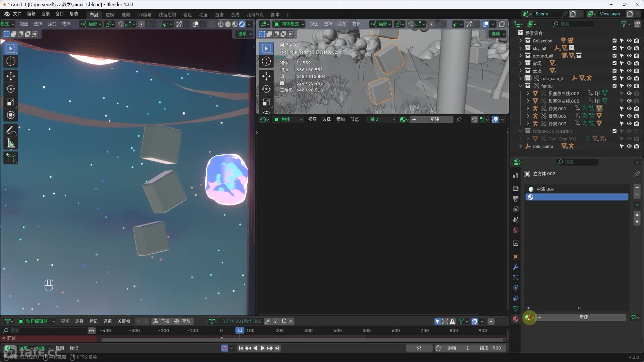Open the Modifiers wrench properties tab
Image resolution: width=644 pixels, height=362 pixels.
(x=516, y=267)
